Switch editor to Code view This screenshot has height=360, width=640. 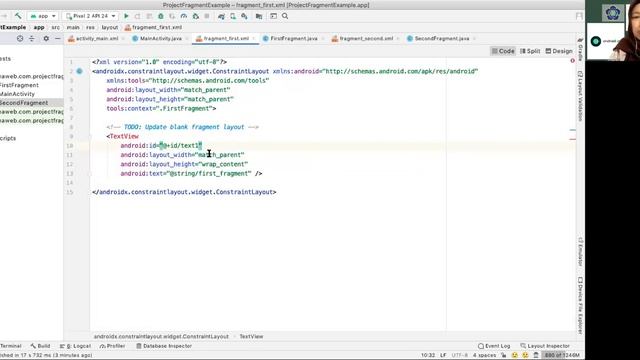[503, 51]
